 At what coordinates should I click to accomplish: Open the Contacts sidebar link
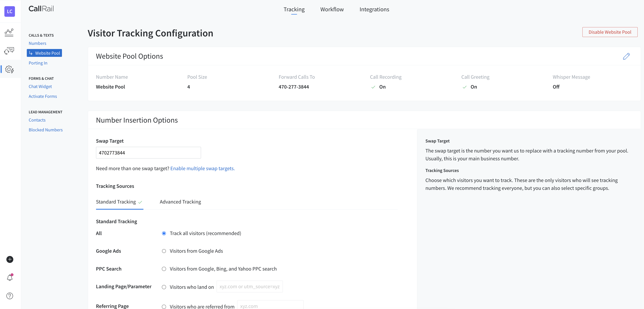[x=37, y=120]
